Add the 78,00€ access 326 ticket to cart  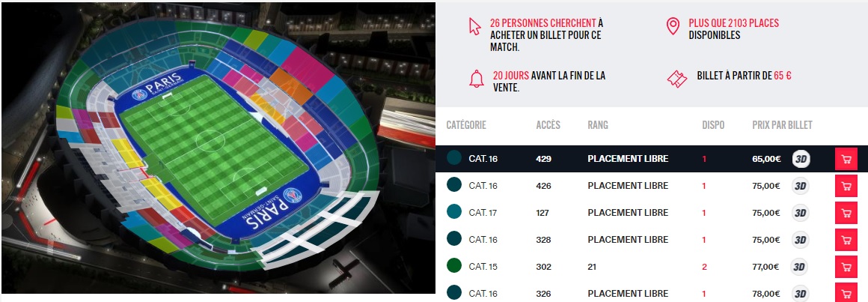(x=846, y=292)
